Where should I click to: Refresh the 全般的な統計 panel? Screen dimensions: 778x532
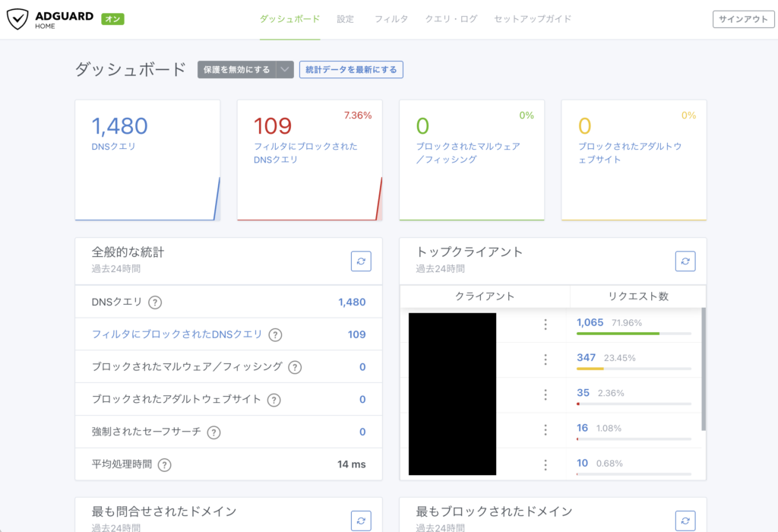(x=361, y=261)
